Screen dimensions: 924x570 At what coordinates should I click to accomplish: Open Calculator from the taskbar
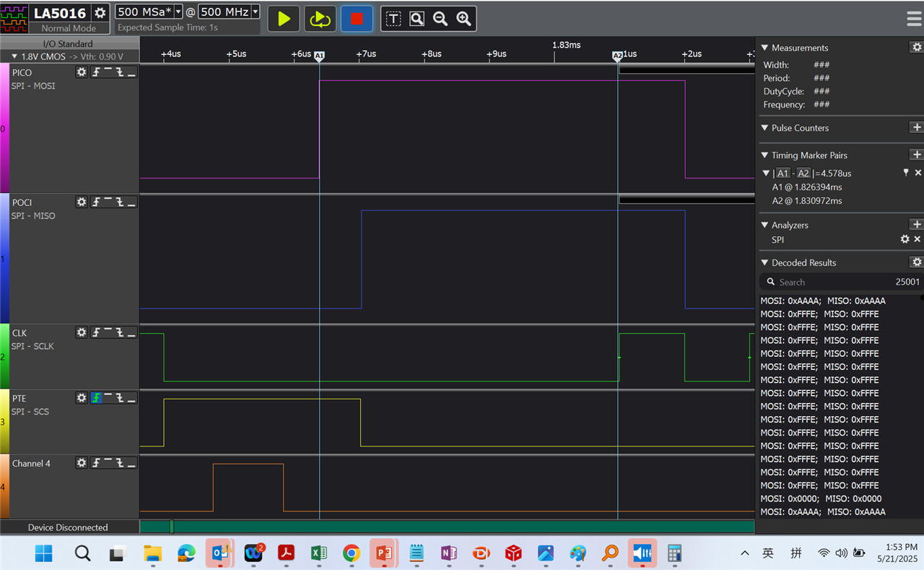pos(674,553)
